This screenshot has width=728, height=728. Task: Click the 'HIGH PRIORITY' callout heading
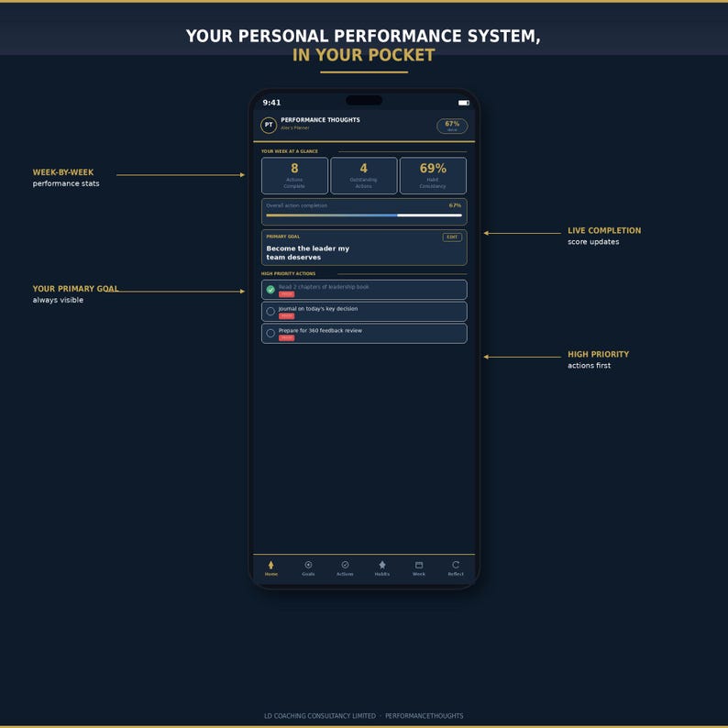[x=598, y=354]
